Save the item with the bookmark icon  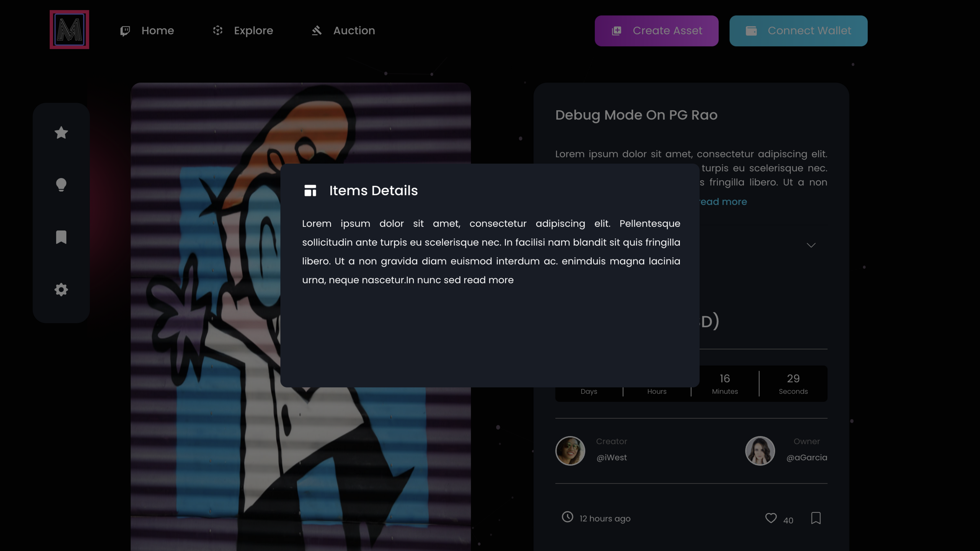coord(816,518)
